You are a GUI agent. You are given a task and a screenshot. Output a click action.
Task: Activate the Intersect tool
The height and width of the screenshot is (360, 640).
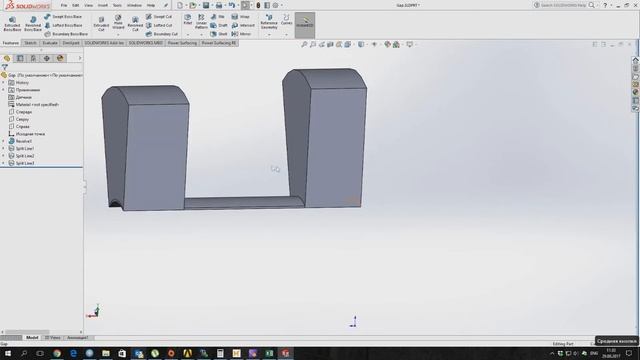click(x=243, y=25)
